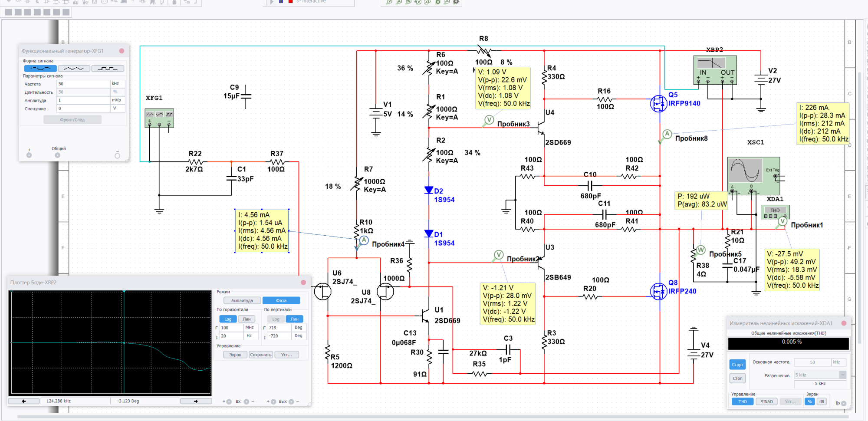Select battery V2 27V
Image resolution: width=868 pixels, height=421 pixels.
tap(761, 79)
